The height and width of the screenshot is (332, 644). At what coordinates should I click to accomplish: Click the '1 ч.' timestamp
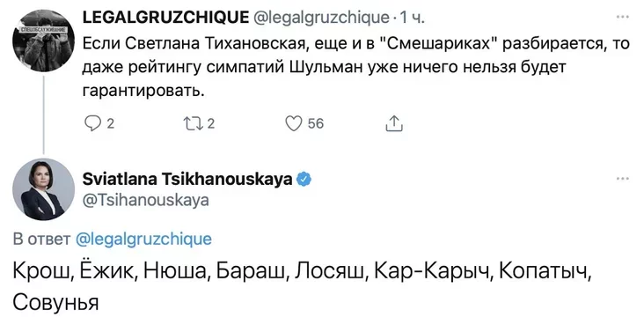[413, 18]
